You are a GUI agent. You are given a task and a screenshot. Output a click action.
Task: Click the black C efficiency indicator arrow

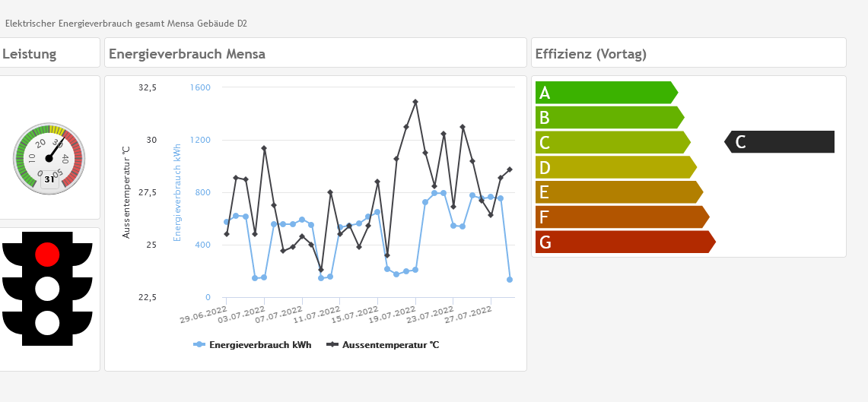(x=780, y=142)
